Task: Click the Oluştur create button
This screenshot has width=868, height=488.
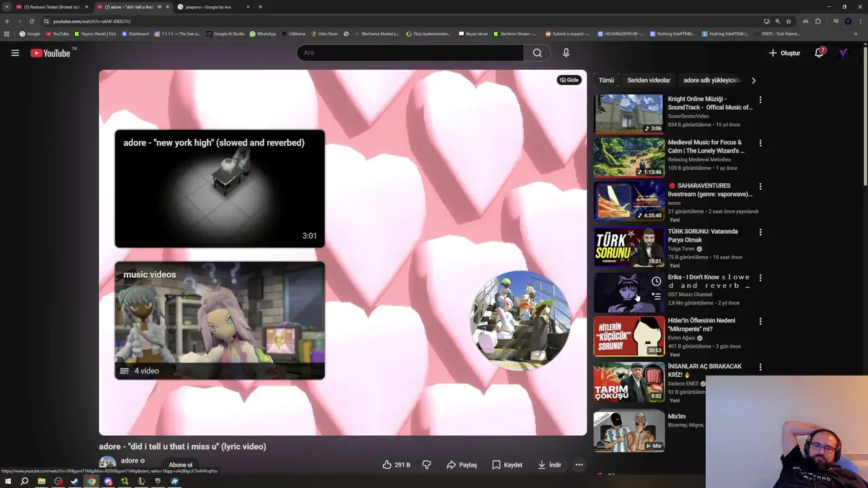Action: [x=785, y=53]
